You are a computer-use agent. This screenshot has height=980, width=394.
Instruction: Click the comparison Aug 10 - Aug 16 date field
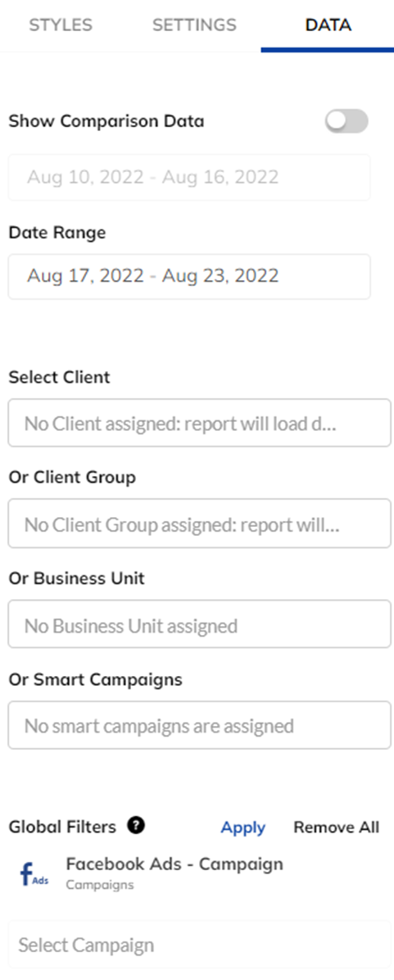[189, 178]
